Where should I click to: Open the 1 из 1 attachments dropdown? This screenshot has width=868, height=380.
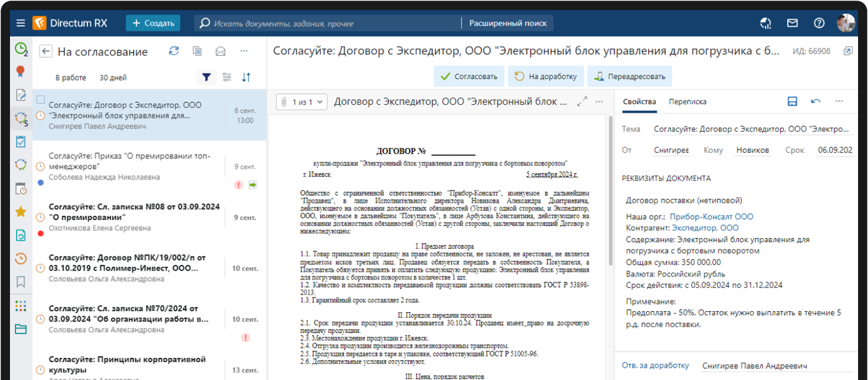pyautogui.click(x=302, y=102)
